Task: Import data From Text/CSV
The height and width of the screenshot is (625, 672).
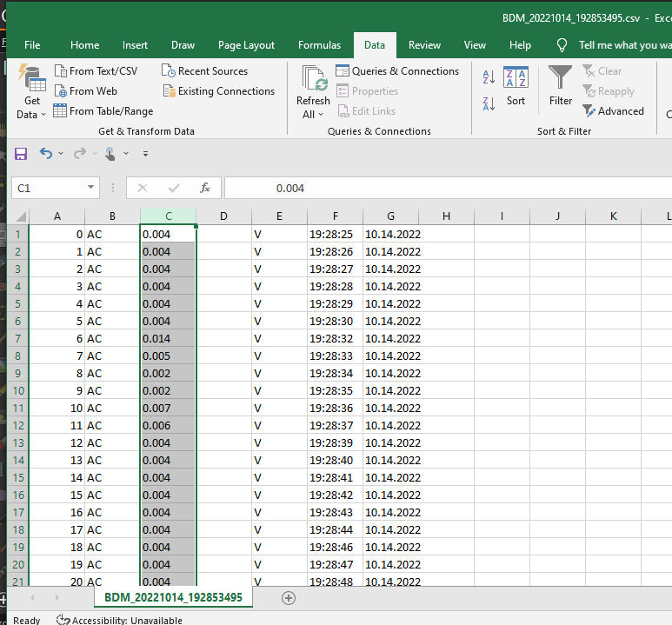Action: [x=96, y=71]
